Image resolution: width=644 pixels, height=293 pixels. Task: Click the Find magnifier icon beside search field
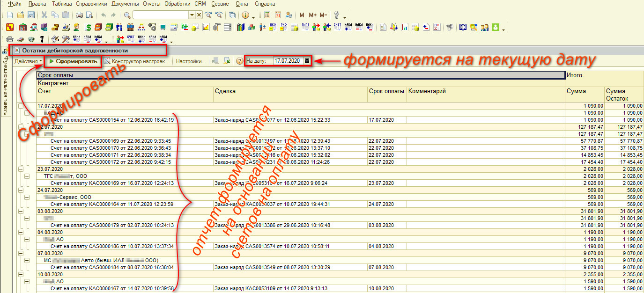pyautogui.click(x=127, y=15)
